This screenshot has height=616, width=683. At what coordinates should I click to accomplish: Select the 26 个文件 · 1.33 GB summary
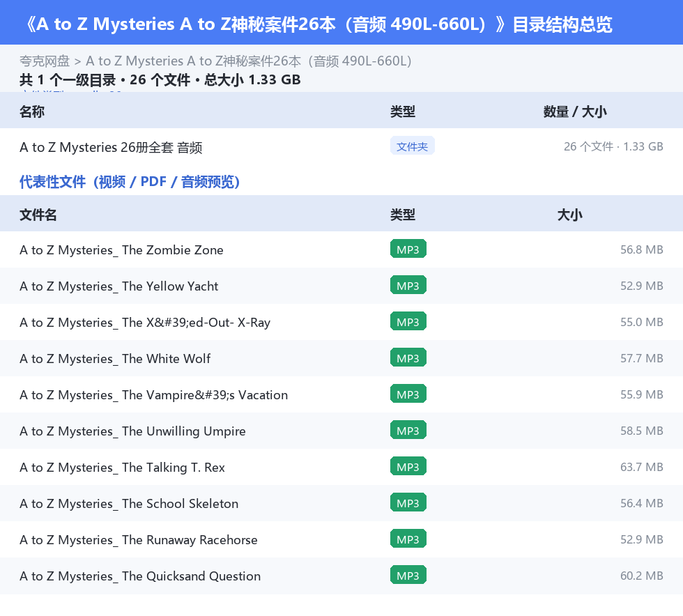click(613, 146)
